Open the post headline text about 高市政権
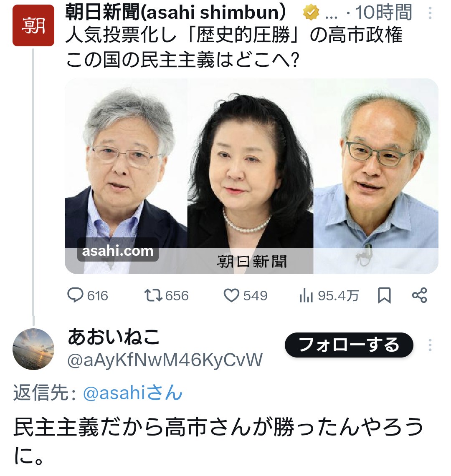This screenshot has width=451, height=476. pos(234,47)
